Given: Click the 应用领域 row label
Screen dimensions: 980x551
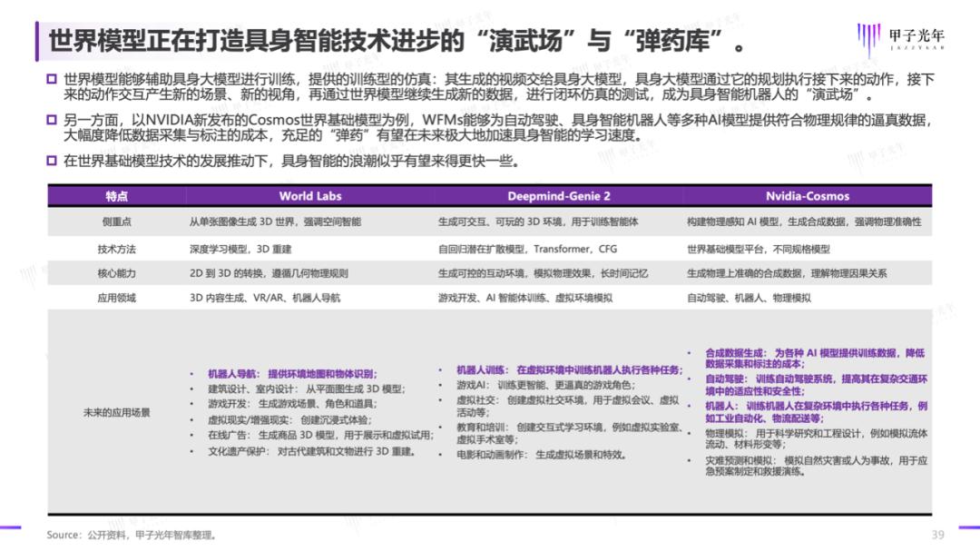Looking at the screenshot, I should click(116, 298).
